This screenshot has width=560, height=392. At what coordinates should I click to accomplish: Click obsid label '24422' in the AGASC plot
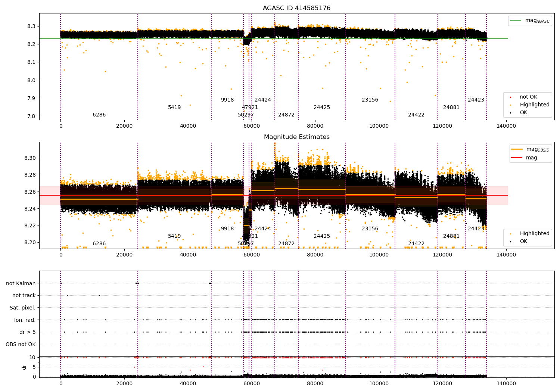416,115
